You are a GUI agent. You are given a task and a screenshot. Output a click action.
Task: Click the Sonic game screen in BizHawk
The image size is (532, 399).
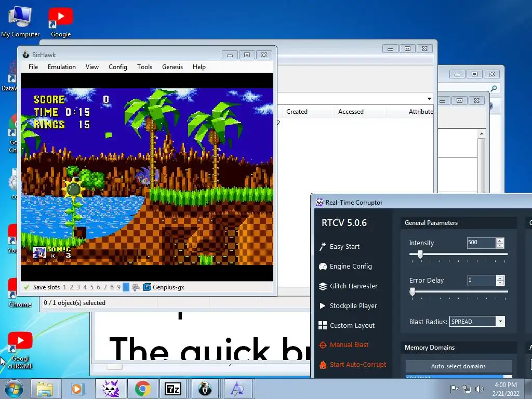pyautogui.click(x=147, y=177)
